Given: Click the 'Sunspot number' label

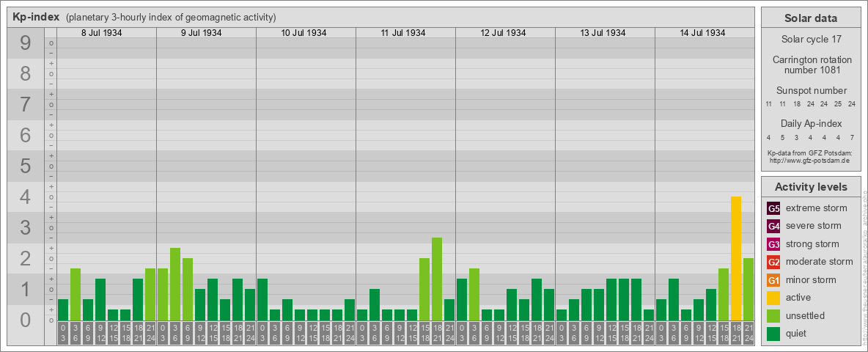Looking at the screenshot, I should pyautogui.click(x=811, y=91).
